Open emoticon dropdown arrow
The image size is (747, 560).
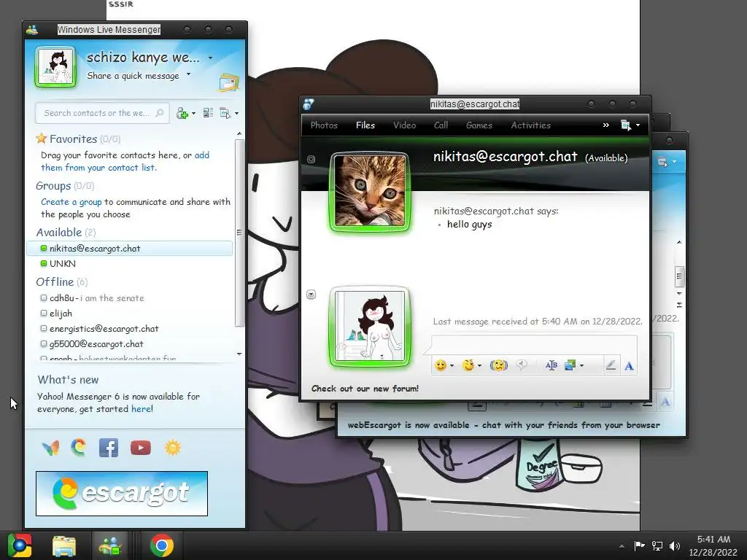[x=452, y=366]
